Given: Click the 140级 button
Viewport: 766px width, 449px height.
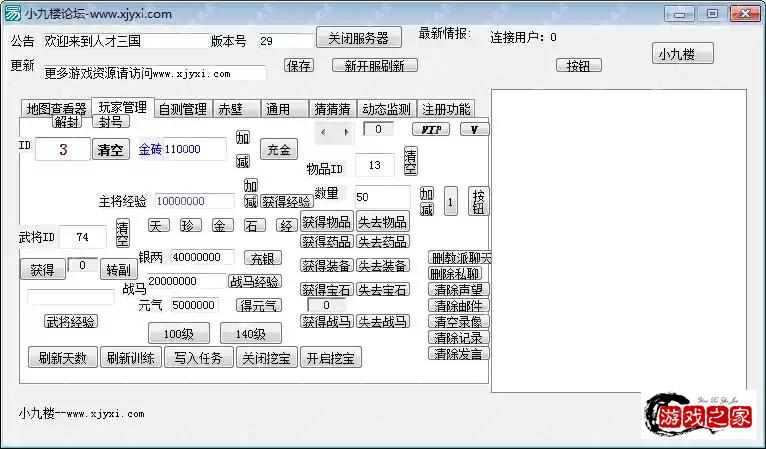Looking at the screenshot, I should click(251, 334).
